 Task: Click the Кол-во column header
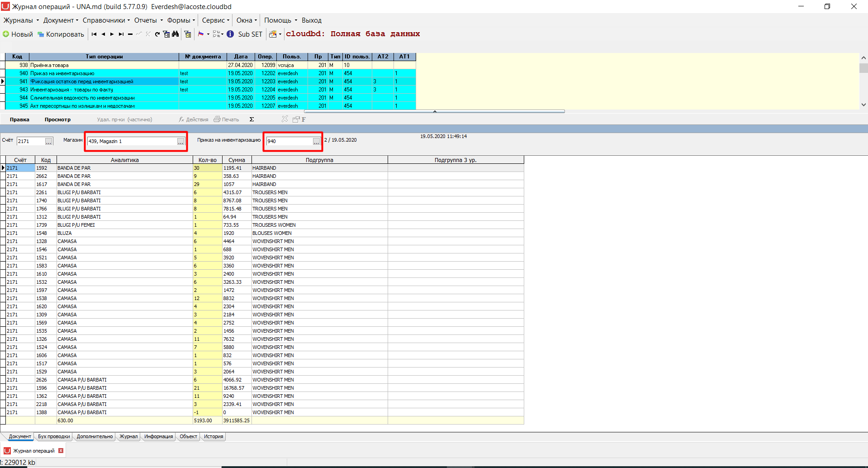click(x=208, y=160)
